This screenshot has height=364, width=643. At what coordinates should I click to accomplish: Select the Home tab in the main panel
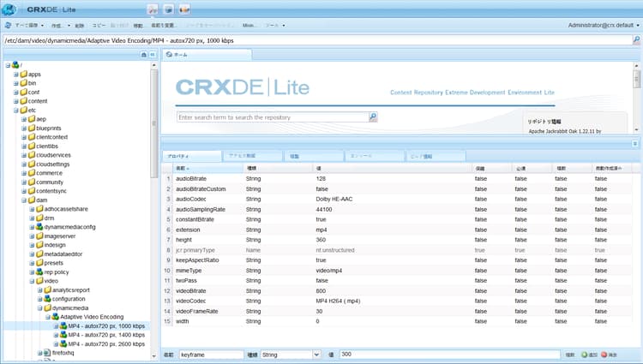[x=207, y=55]
